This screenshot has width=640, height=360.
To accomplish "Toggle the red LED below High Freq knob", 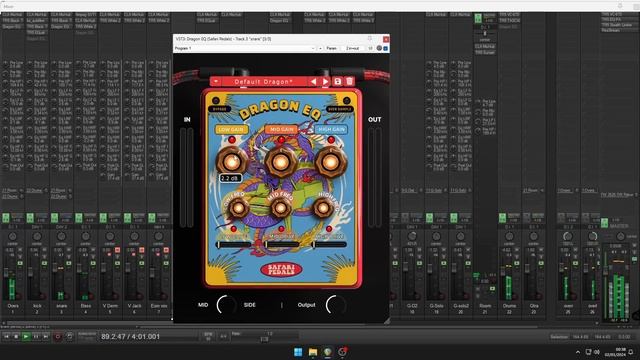I will (329, 229).
